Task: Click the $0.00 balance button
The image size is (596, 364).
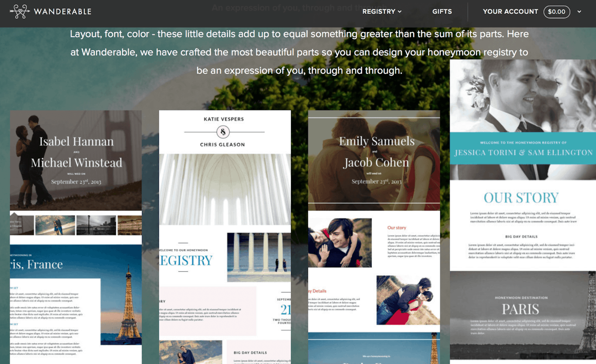Action: click(x=557, y=12)
